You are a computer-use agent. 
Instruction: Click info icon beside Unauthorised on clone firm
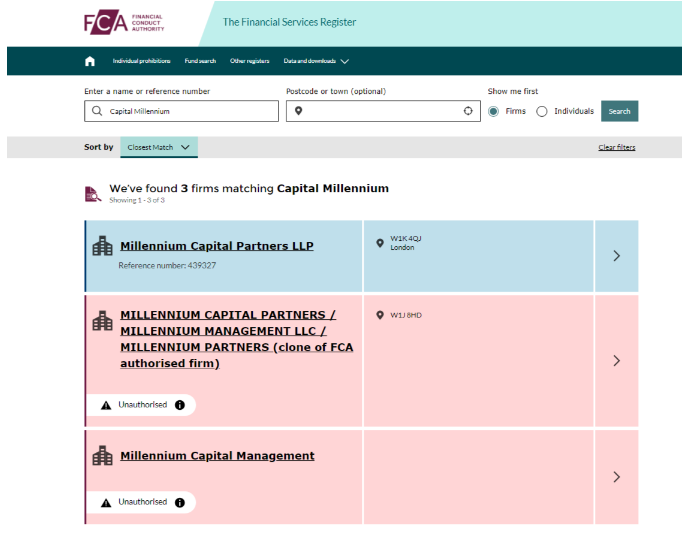[180, 405]
